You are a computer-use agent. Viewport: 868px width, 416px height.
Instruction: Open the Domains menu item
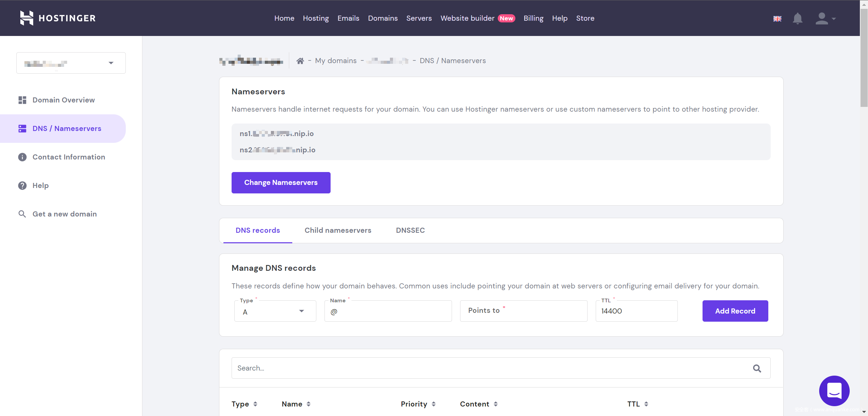[x=383, y=18]
